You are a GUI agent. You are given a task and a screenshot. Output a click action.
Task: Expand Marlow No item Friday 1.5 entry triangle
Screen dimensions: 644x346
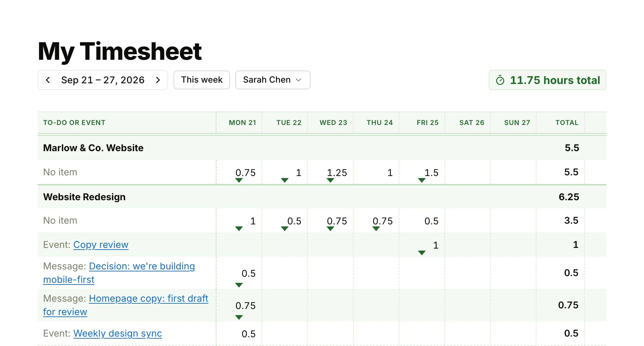[x=422, y=180]
